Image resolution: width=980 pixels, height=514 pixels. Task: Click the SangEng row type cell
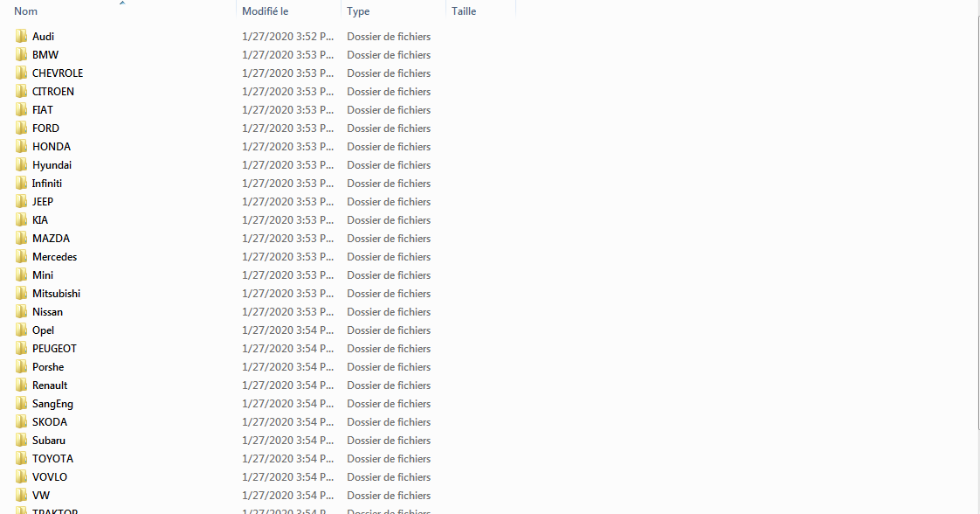click(389, 403)
